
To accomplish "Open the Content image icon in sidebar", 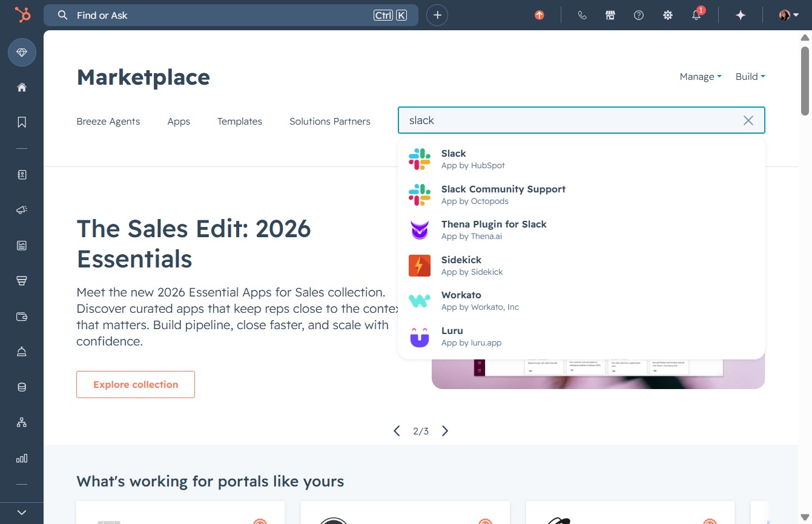I will coord(22,245).
